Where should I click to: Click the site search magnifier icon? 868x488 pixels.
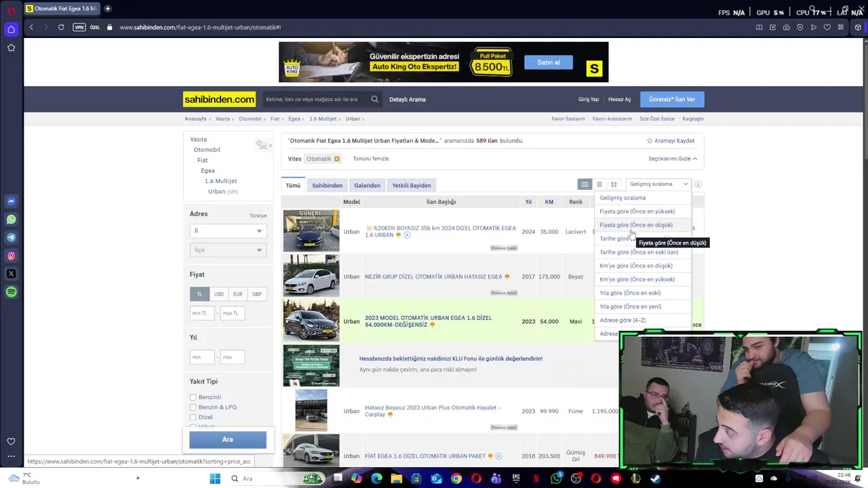pyautogui.click(x=374, y=99)
